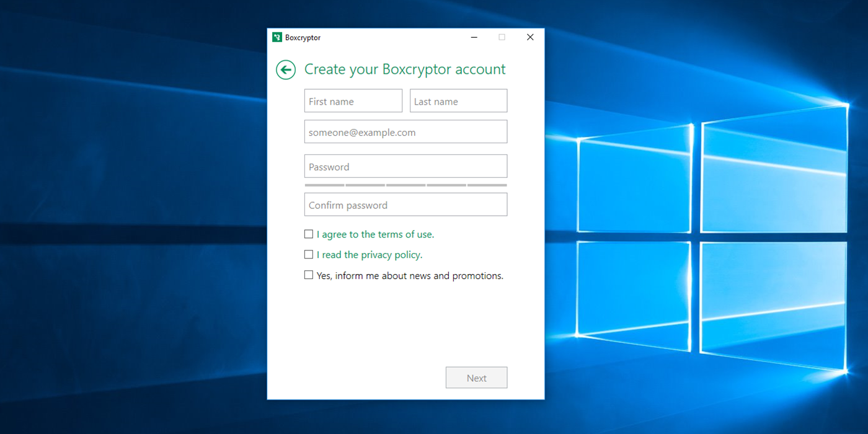The image size is (868, 434).
Task: Check the agree to terms of use box
Action: pos(309,234)
